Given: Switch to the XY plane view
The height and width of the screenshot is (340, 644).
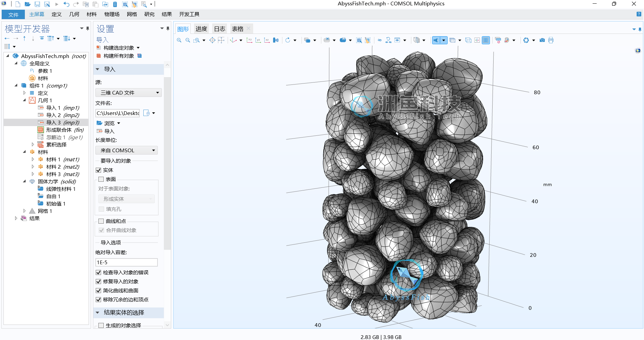Looking at the screenshot, I should tap(249, 40).
